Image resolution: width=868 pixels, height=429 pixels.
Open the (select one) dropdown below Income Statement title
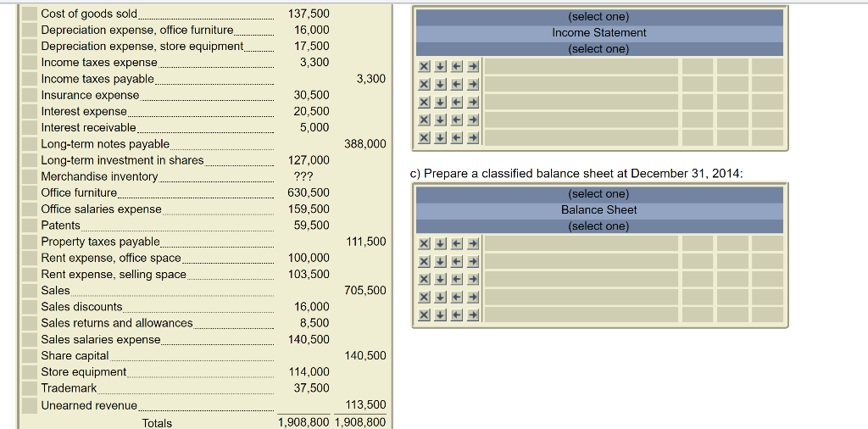[599, 48]
